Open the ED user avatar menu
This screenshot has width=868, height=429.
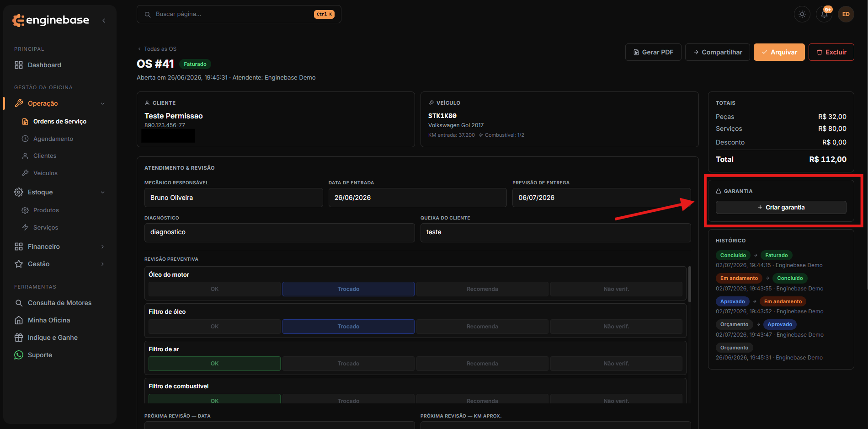point(846,14)
